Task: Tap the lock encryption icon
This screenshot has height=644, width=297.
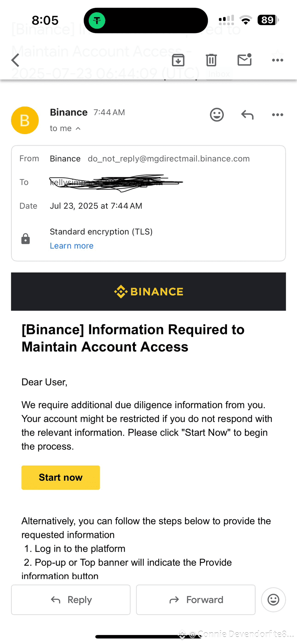Action: pyautogui.click(x=25, y=239)
